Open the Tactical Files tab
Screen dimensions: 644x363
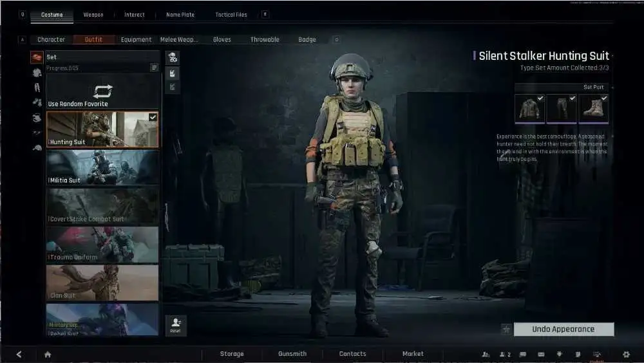[231, 15]
